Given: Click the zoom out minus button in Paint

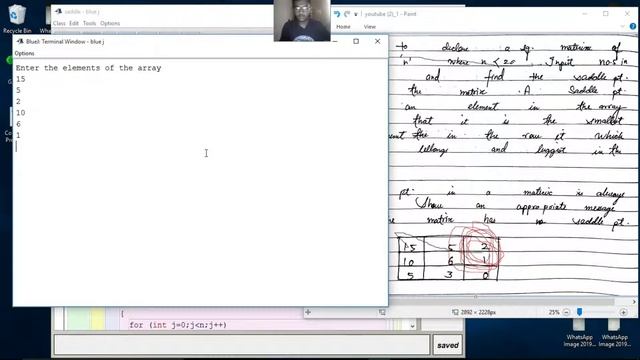Looking at the screenshot, I should tap(566, 312).
